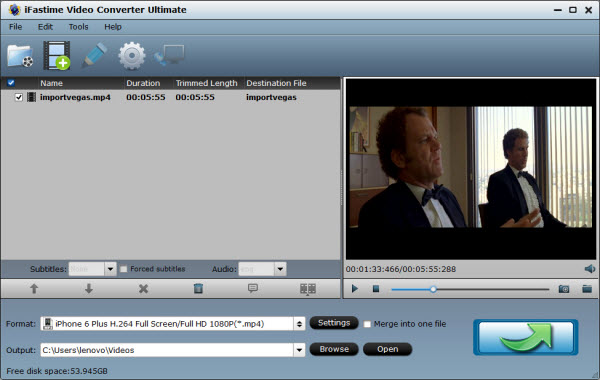Expand the Subtitles dropdown
The image size is (600, 380).
[110, 269]
